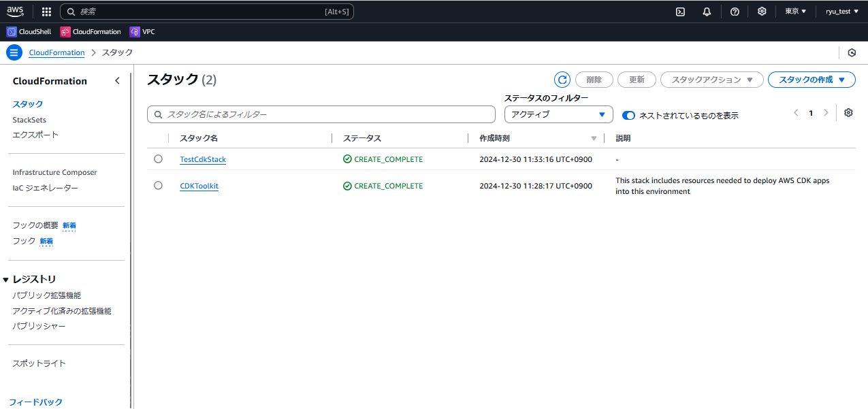Open the help panel question mark icon
This screenshot has height=409, width=868.
click(x=734, y=12)
